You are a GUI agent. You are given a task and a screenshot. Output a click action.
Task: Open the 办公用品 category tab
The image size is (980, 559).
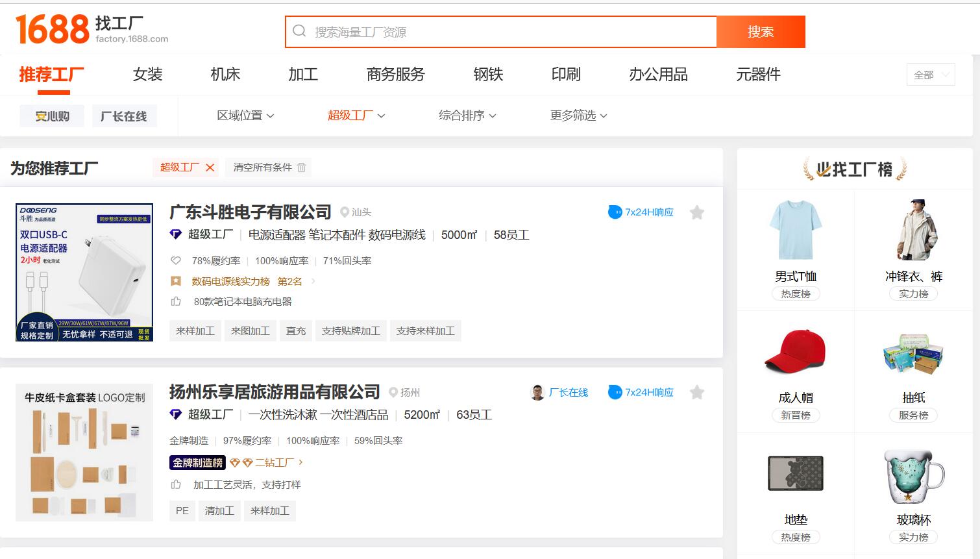658,75
